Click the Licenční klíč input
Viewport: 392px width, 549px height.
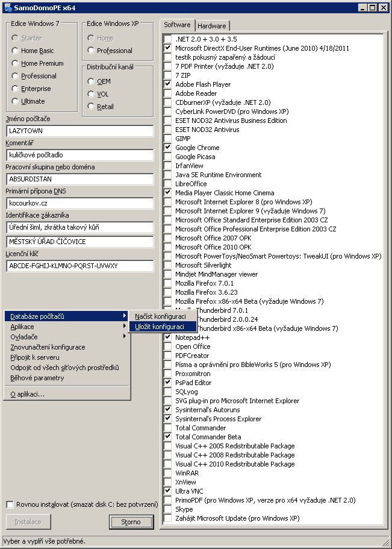80,266
